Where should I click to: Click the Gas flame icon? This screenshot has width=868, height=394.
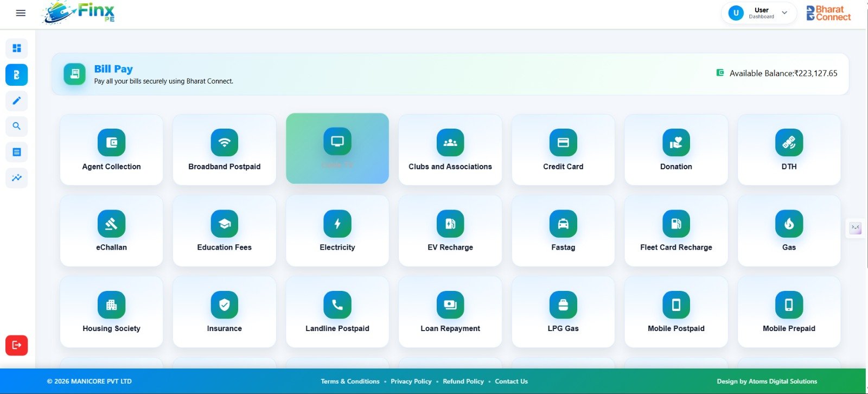point(789,224)
